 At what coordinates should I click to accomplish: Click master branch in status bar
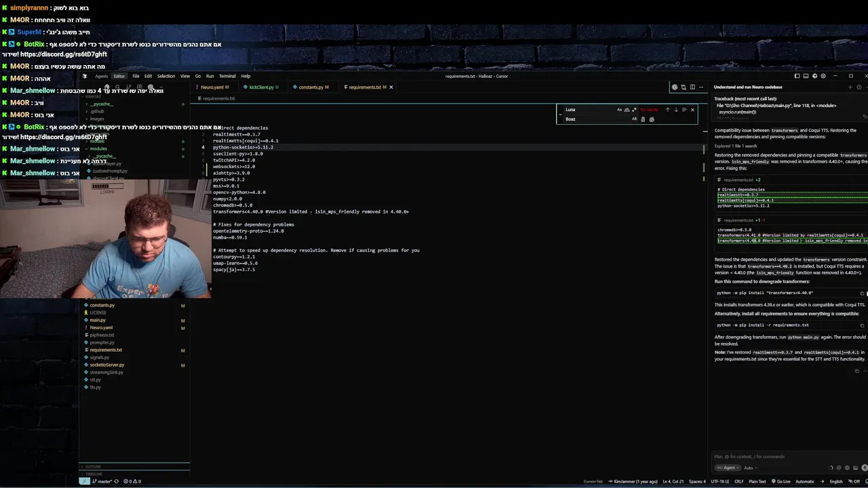pyautogui.click(x=103, y=481)
